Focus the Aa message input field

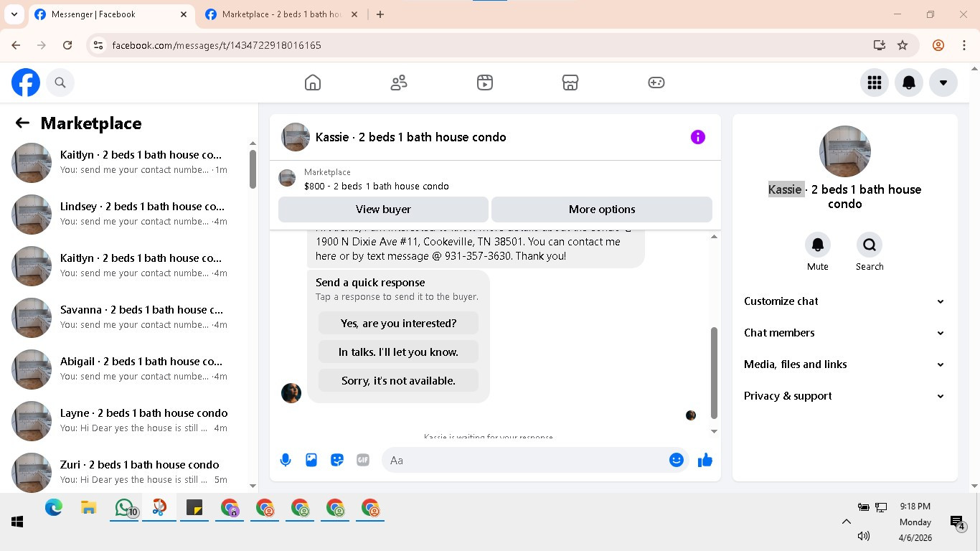coord(527,460)
